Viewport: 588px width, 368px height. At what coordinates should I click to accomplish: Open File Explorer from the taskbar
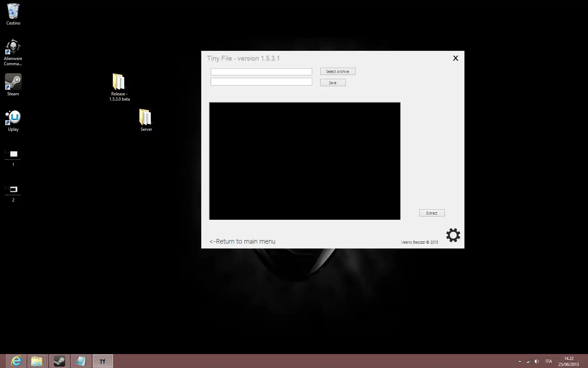pos(37,361)
